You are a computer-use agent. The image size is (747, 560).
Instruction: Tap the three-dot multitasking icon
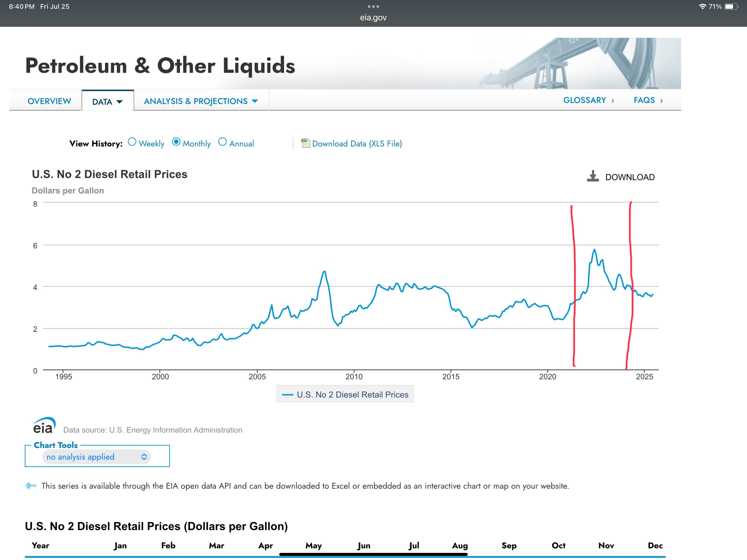(373, 6)
